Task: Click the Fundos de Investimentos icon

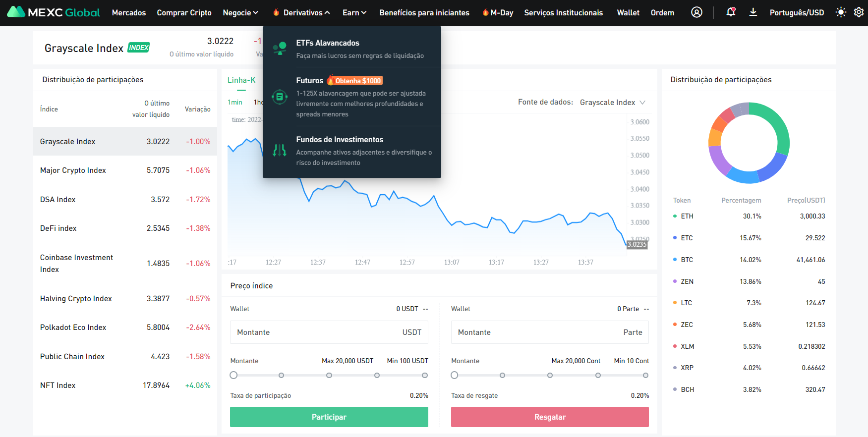Action: point(280,150)
